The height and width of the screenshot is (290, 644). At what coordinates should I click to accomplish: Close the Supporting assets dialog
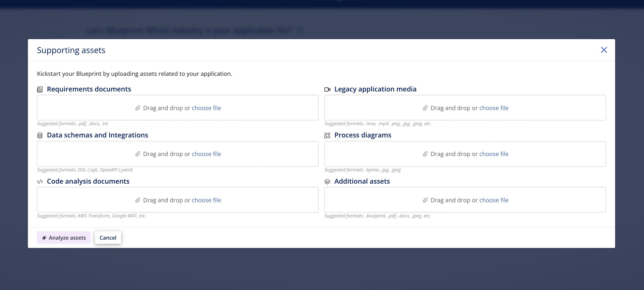click(x=604, y=50)
